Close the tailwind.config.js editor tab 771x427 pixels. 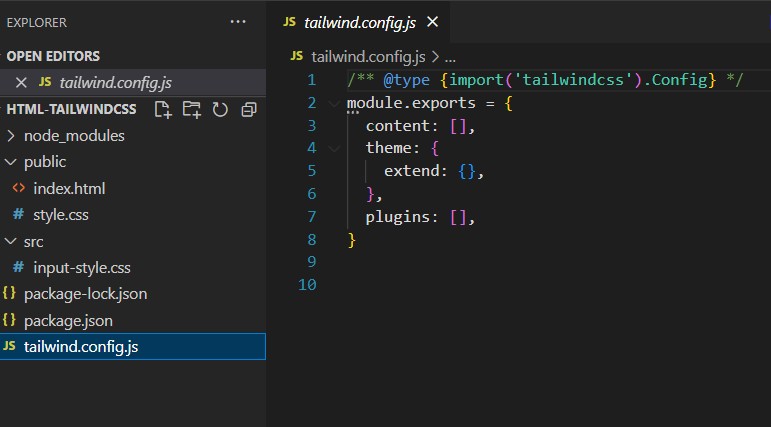(432, 22)
